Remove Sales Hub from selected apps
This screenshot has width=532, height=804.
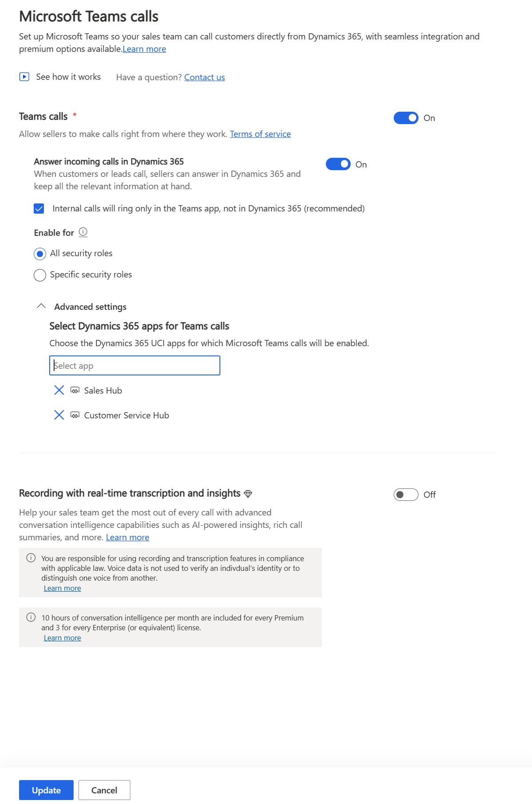(59, 390)
